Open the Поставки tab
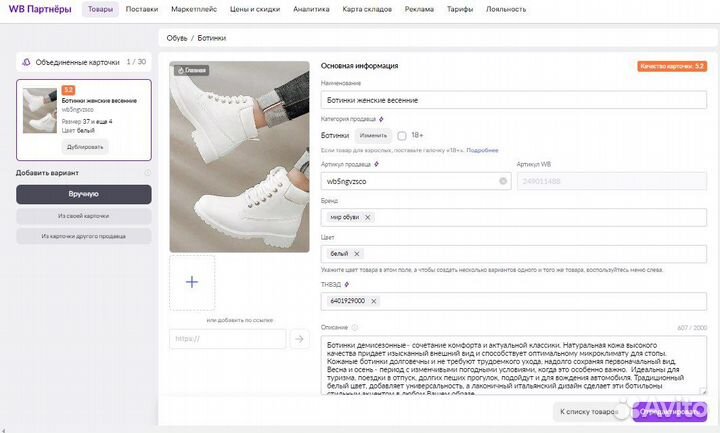 pyautogui.click(x=142, y=9)
